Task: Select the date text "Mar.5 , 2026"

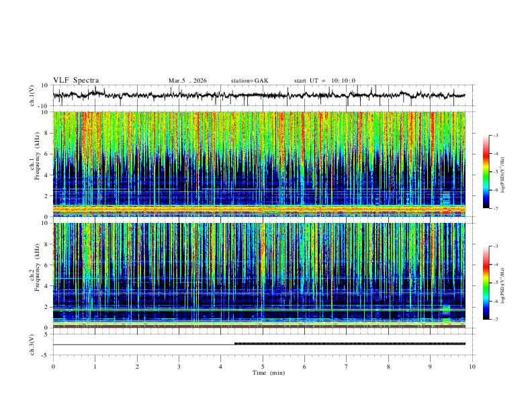Action: pyautogui.click(x=187, y=81)
